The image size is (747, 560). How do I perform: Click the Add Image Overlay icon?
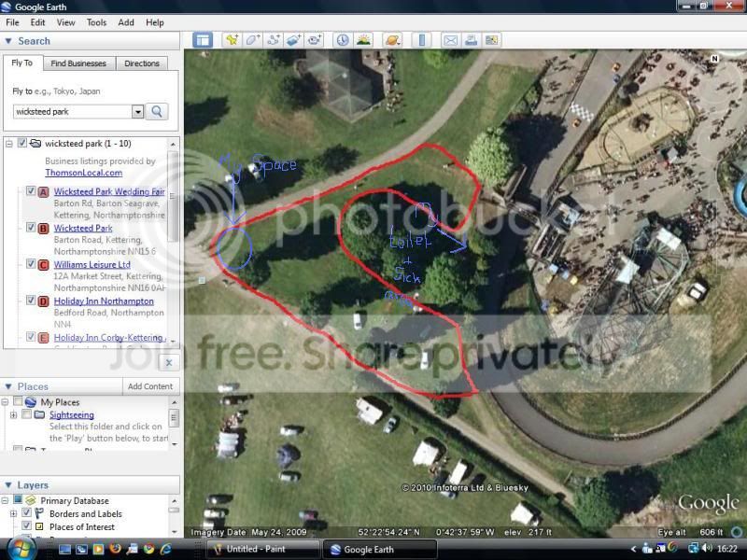tap(294, 40)
